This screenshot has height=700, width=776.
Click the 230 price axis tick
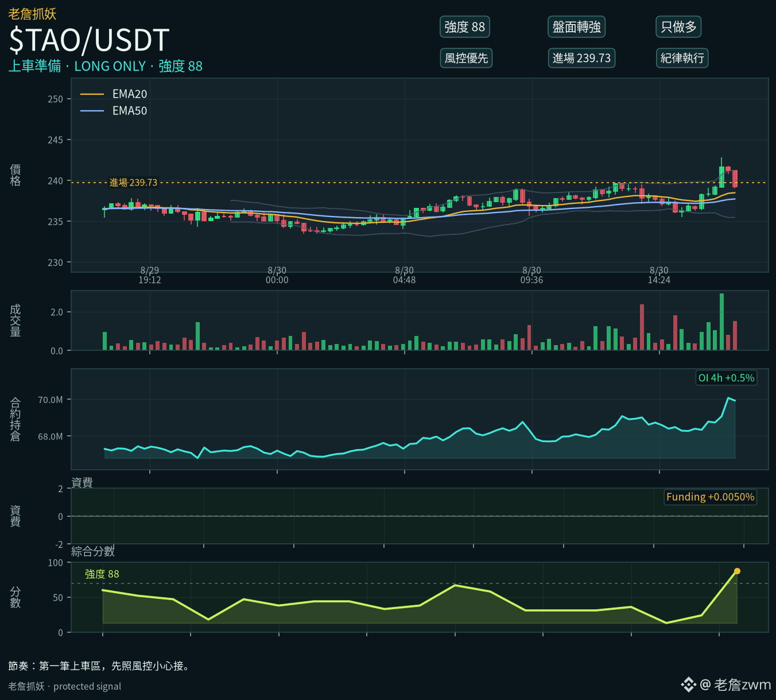pos(55,263)
